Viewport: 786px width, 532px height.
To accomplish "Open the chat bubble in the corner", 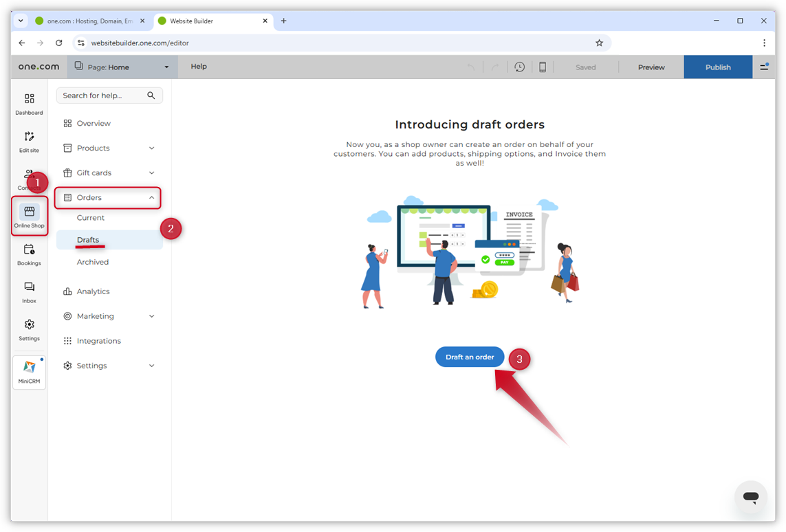I will [750, 498].
